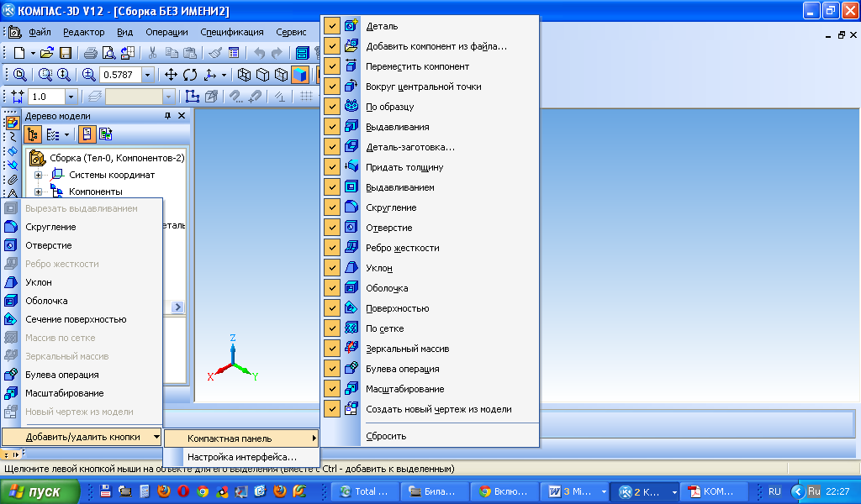Toggle Переместить компонент checkbox
This screenshot has width=861, height=504.
[331, 66]
